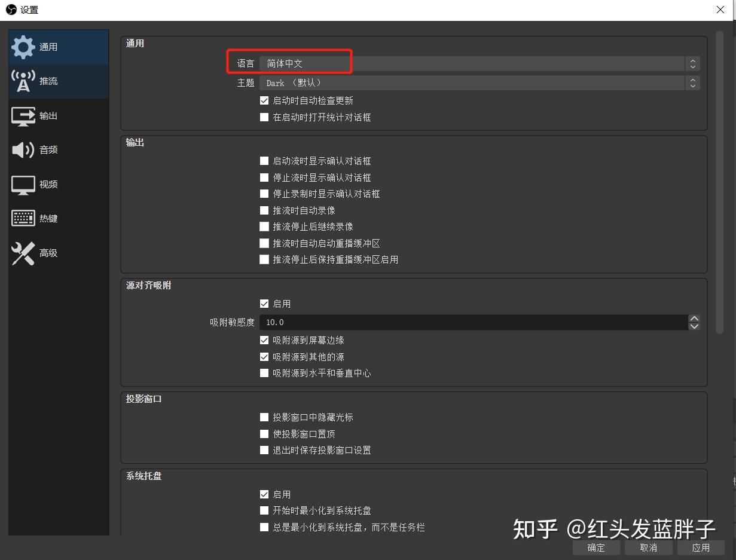Select the 输出 output monitor icon
736x560 pixels.
(23, 116)
